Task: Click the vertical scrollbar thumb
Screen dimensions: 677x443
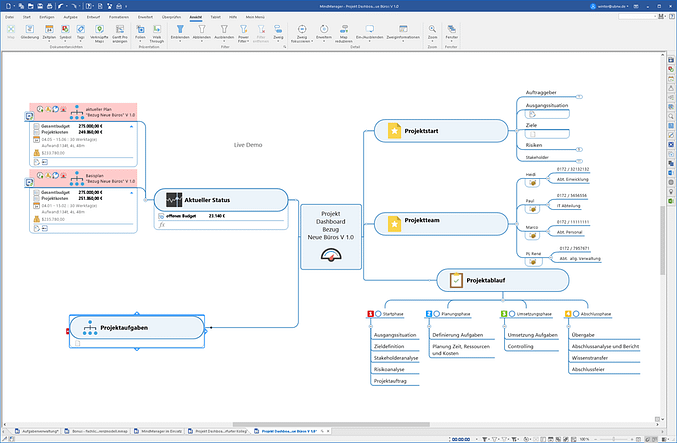Action: click(x=663, y=240)
